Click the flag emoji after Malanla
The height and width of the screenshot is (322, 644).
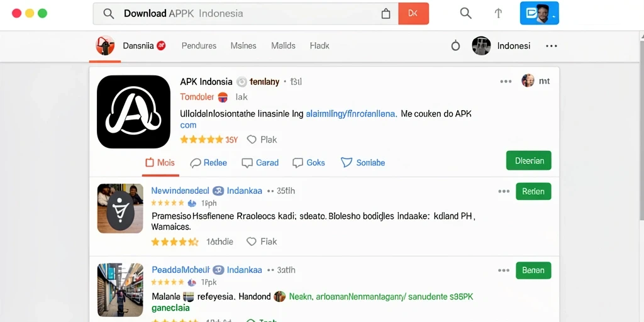pyautogui.click(x=188, y=297)
